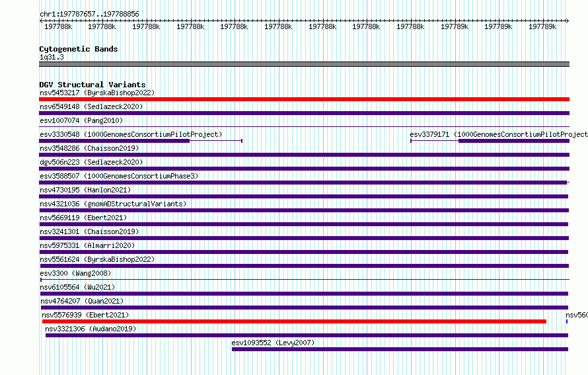
Task: Open the nsv6549148 (Sedlazeck2020) variant label
Action: (91, 106)
